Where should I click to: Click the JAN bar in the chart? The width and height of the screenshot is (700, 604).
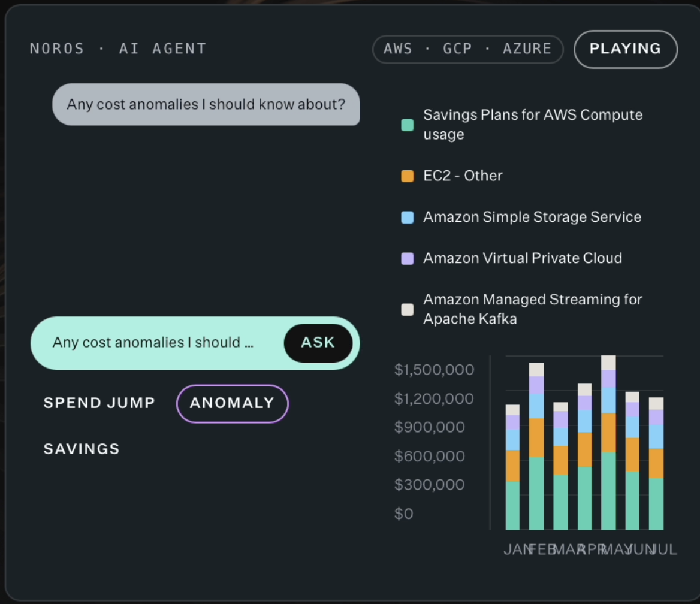click(512, 467)
